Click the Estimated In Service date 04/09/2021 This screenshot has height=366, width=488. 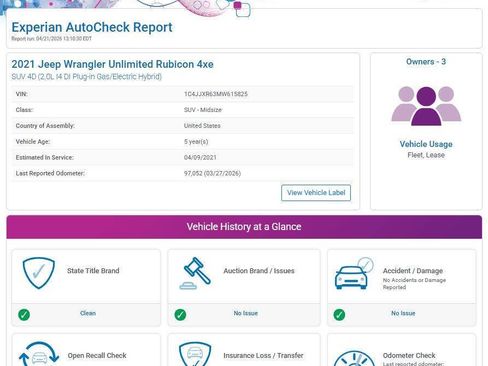coord(200,157)
